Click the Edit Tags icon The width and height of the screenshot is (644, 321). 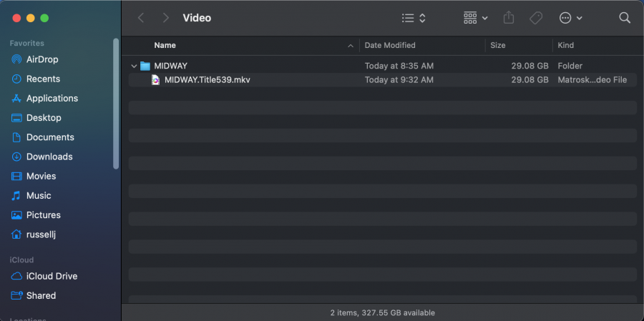pos(536,18)
